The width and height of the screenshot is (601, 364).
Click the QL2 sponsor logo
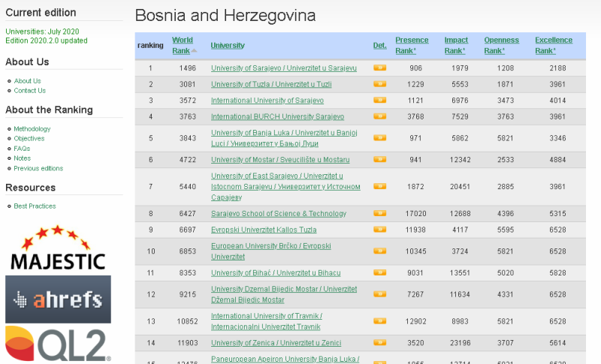(58, 344)
